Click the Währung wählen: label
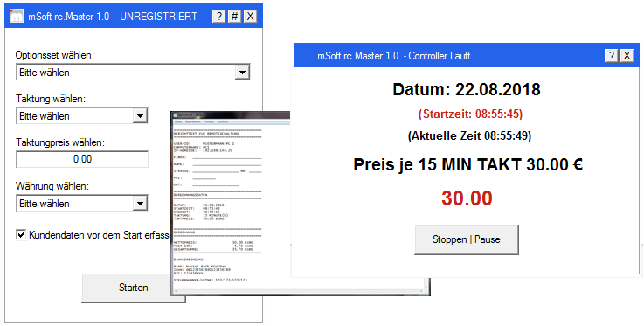The image size is (644, 326). coord(52,186)
